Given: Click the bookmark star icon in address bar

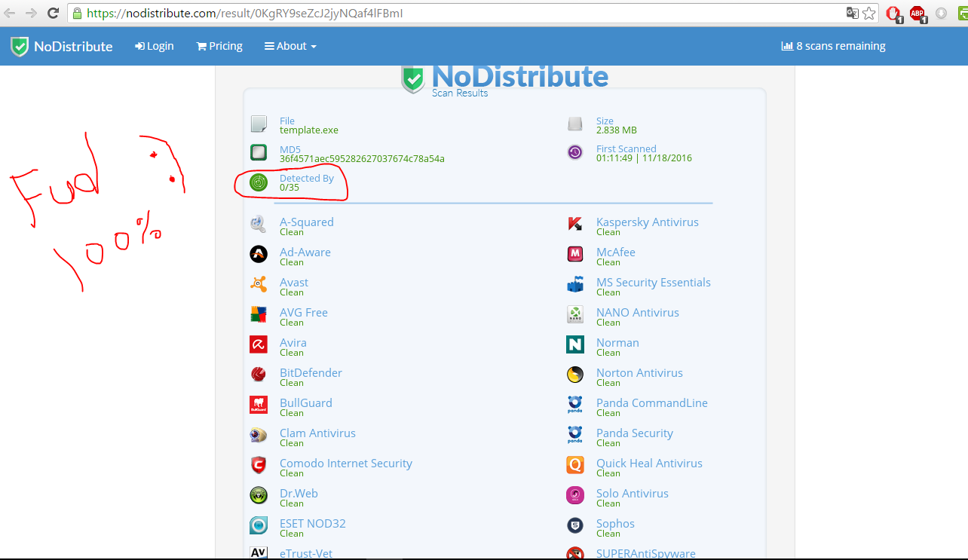Looking at the screenshot, I should [x=869, y=13].
